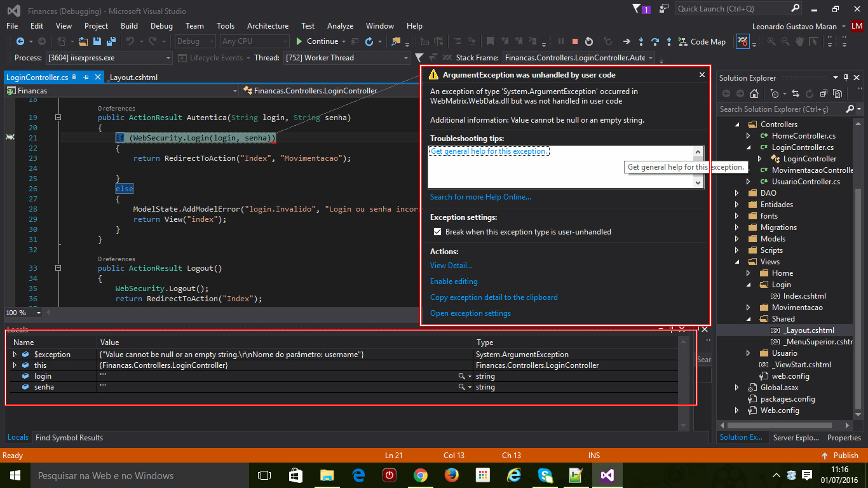This screenshot has height=488, width=868.
Task: Toggle the highlighted exception helper toolbar icon
Action: tap(743, 42)
